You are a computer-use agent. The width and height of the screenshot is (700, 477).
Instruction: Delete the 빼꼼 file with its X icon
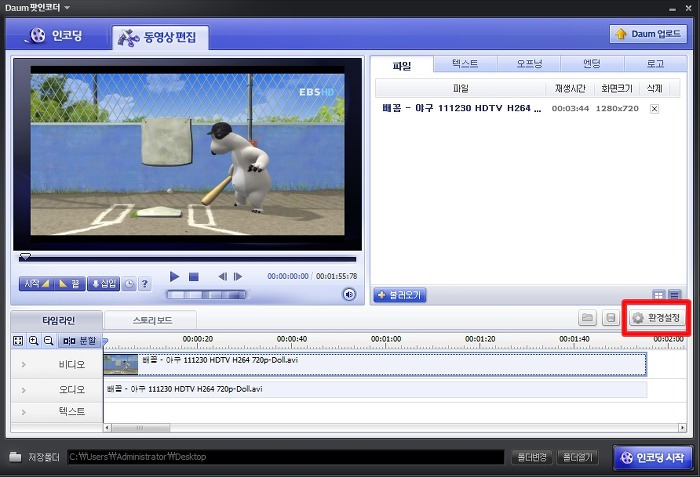coord(654,109)
